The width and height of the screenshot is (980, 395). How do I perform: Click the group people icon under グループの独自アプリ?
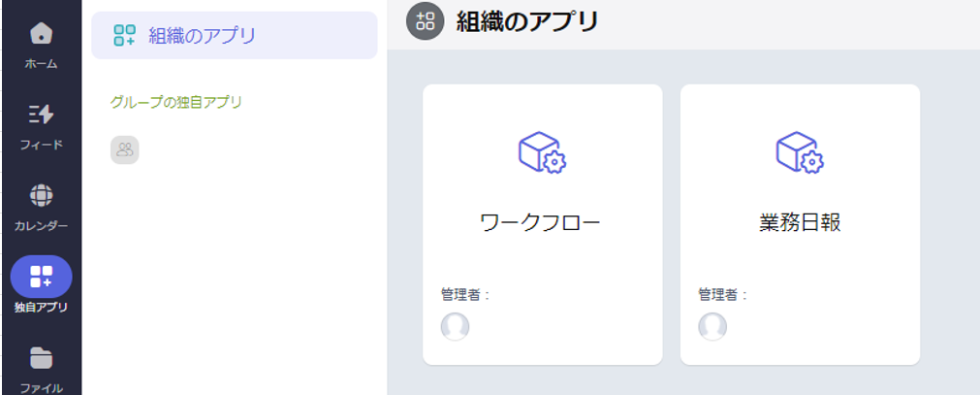click(x=124, y=149)
